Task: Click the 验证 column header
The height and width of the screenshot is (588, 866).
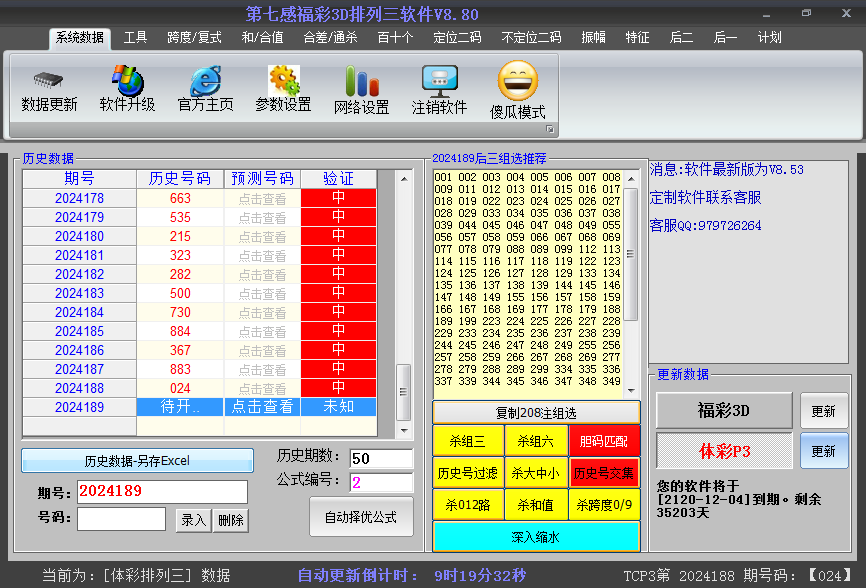Action: click(x=339, y=179)
